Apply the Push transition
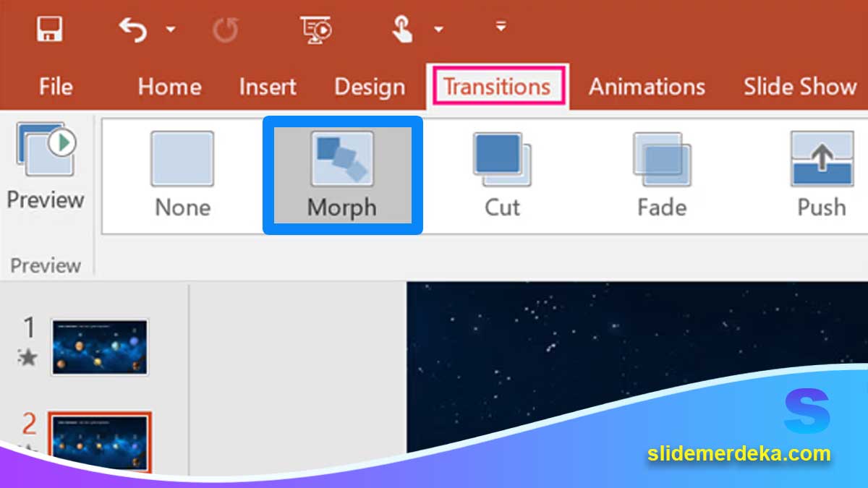This screenshot has width=868, height=488. 822,176
